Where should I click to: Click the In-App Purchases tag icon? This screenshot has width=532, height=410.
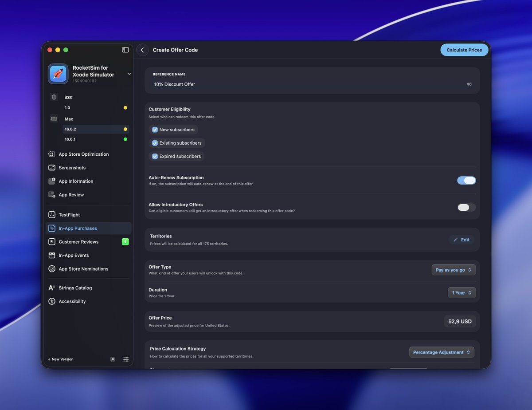pos(52,228)
